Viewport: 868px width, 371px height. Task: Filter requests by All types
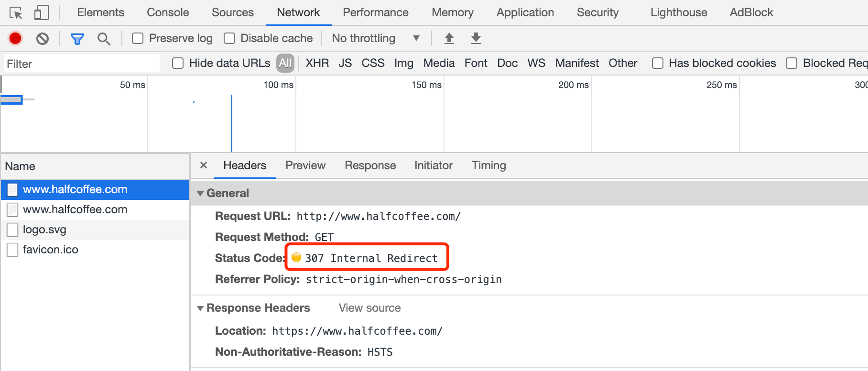[x=285, y=63]
